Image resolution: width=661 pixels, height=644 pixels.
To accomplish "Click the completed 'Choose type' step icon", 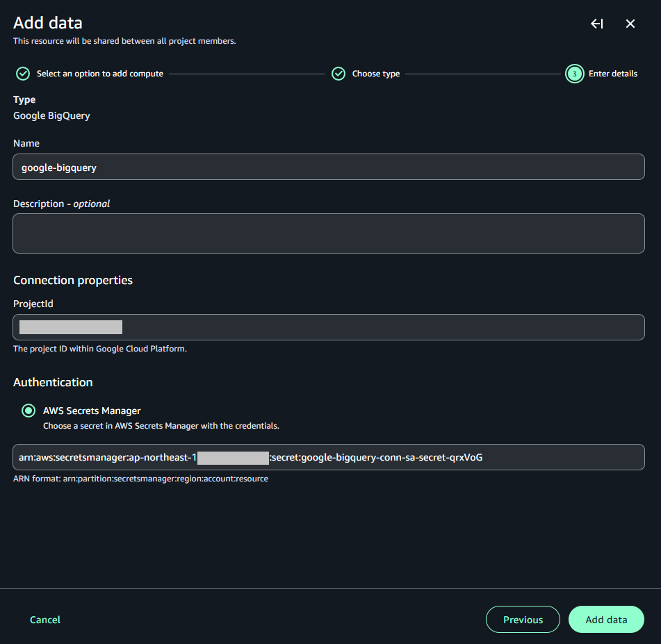I will [338, 74].
